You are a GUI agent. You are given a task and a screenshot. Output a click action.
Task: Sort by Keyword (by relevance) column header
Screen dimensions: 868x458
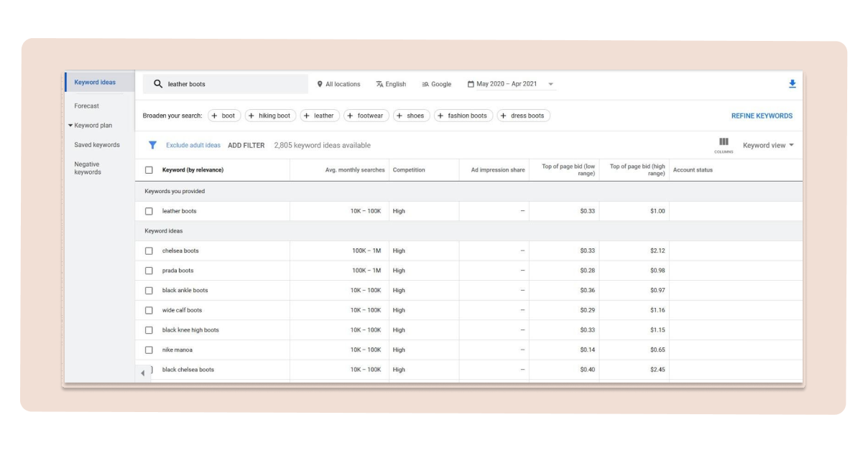(x=193, y=170)
